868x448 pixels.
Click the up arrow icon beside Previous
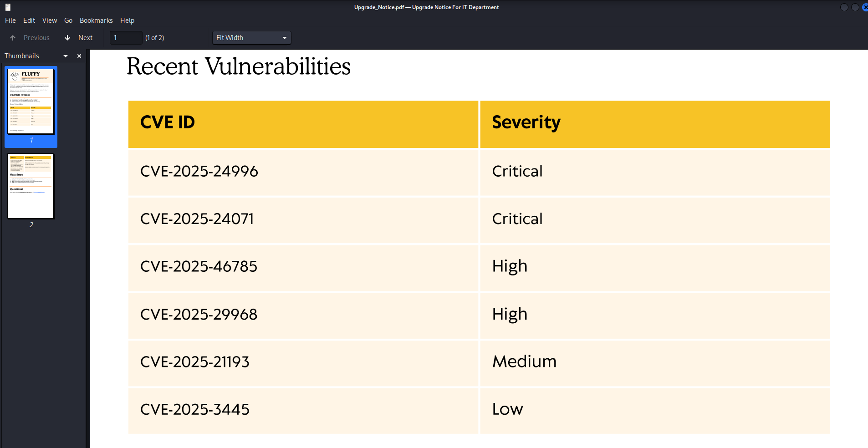[13, 38]
